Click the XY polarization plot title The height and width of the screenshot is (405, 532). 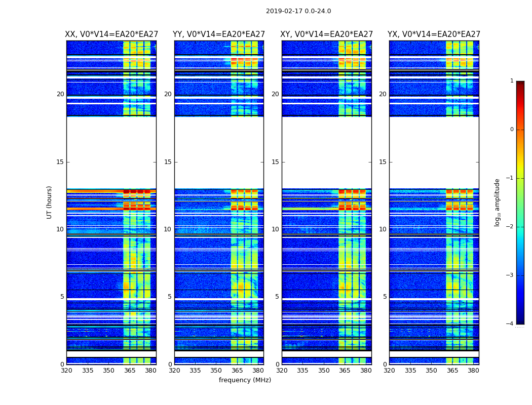[x=326, y=34]
